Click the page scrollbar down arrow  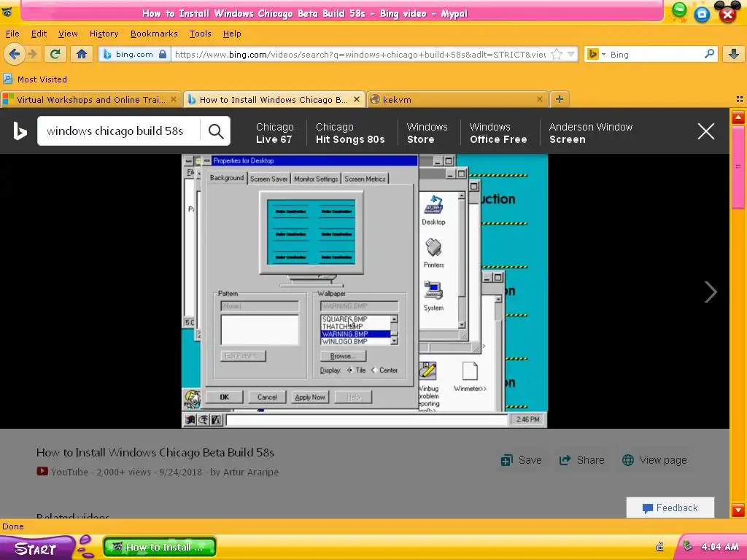(738, 510)
